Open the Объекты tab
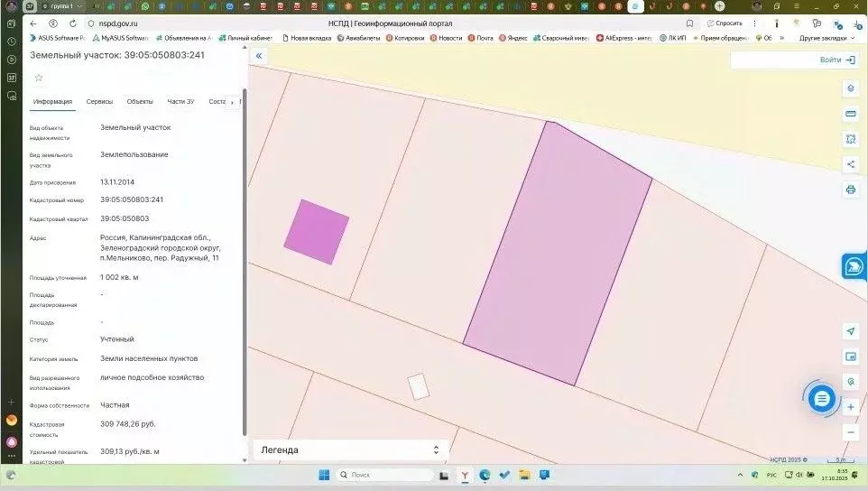The image size is (868, 491). (140, 102)
